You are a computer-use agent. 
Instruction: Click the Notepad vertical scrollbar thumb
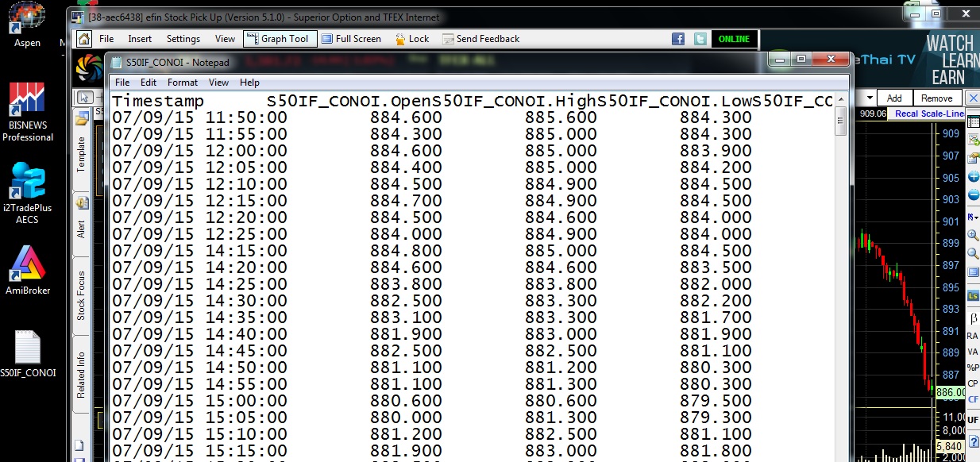(x=841, y=121)
